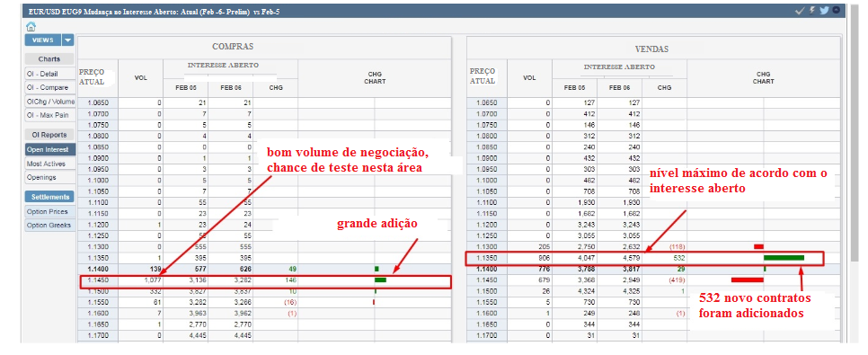Click red change bar at 1.1450 in VENDAS
The image size is (868, 355).
pos(748,280)
